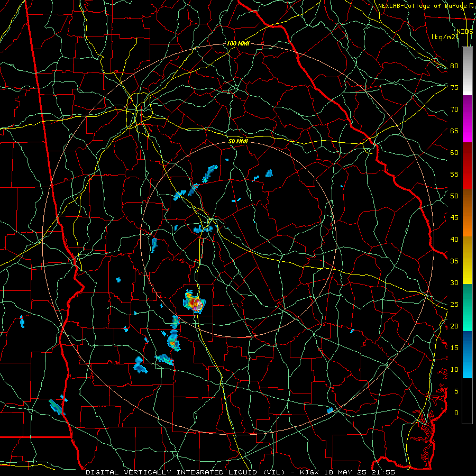Click the 10 MAY 25 21:55 timestamp

point(360,472)
